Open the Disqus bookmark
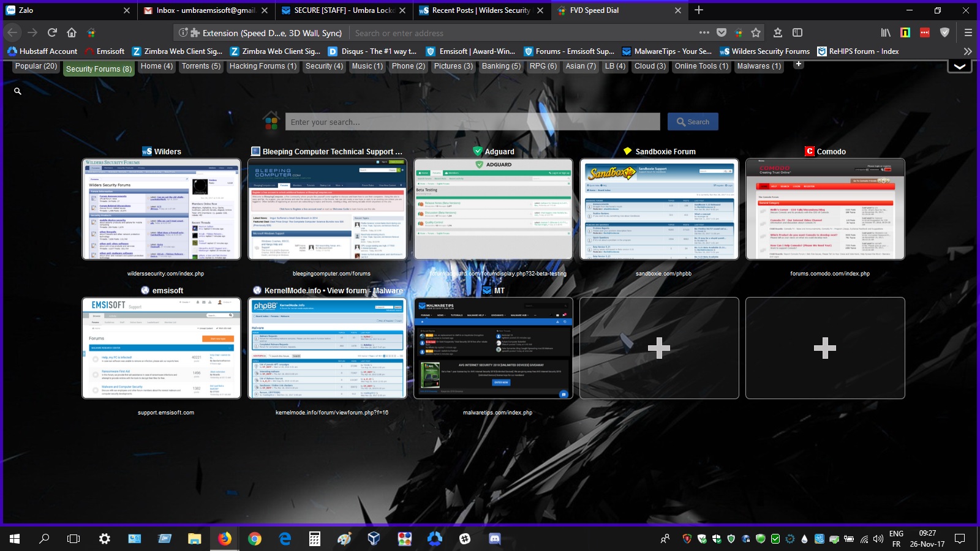980x551 pixels. point(372,51)
